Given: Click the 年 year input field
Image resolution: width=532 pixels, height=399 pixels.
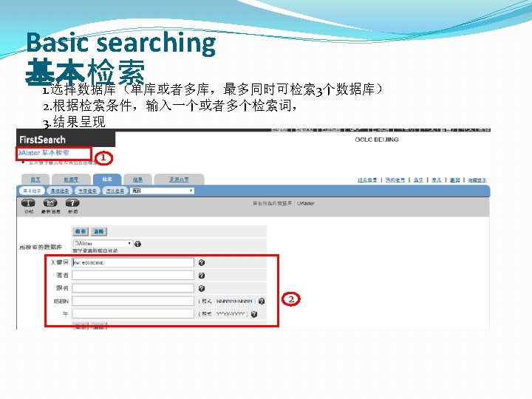Looking at the screenshot, I should pos(133,314).
